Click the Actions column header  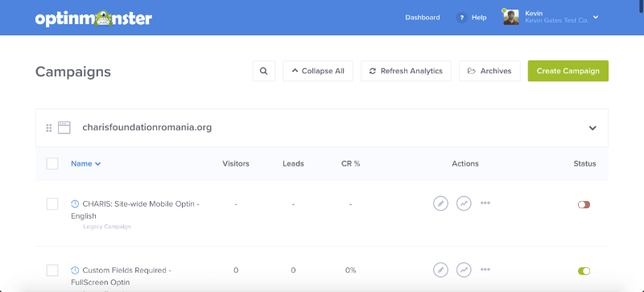[465, 163]
